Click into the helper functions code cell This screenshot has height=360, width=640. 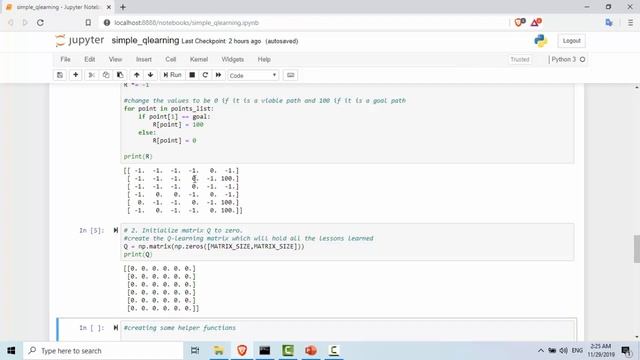pyautogui.click(x=347, y=330)
